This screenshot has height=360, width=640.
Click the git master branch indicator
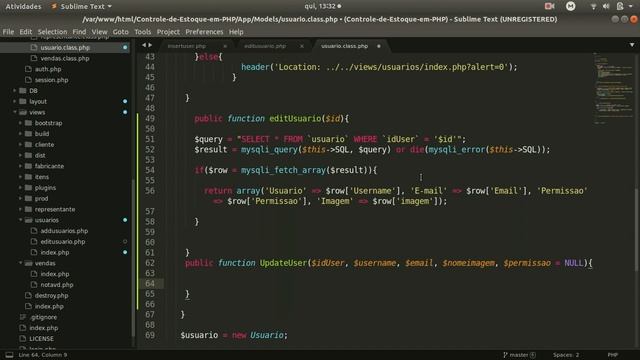[x=519, y=355]
